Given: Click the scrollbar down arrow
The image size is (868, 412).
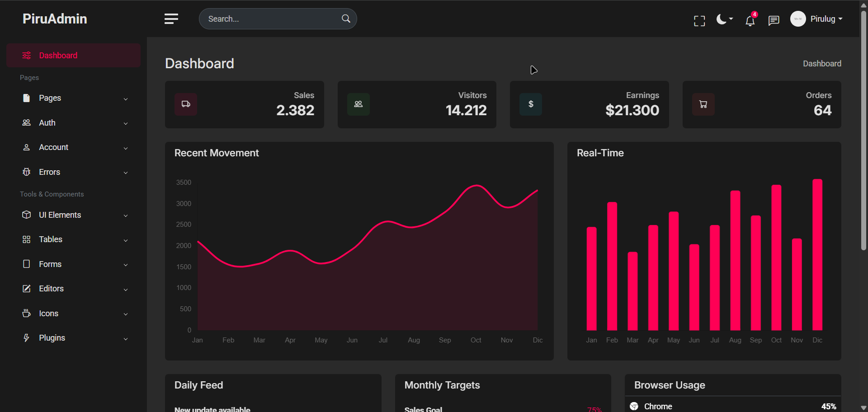Looking at the screenshot, I should 863,408.
